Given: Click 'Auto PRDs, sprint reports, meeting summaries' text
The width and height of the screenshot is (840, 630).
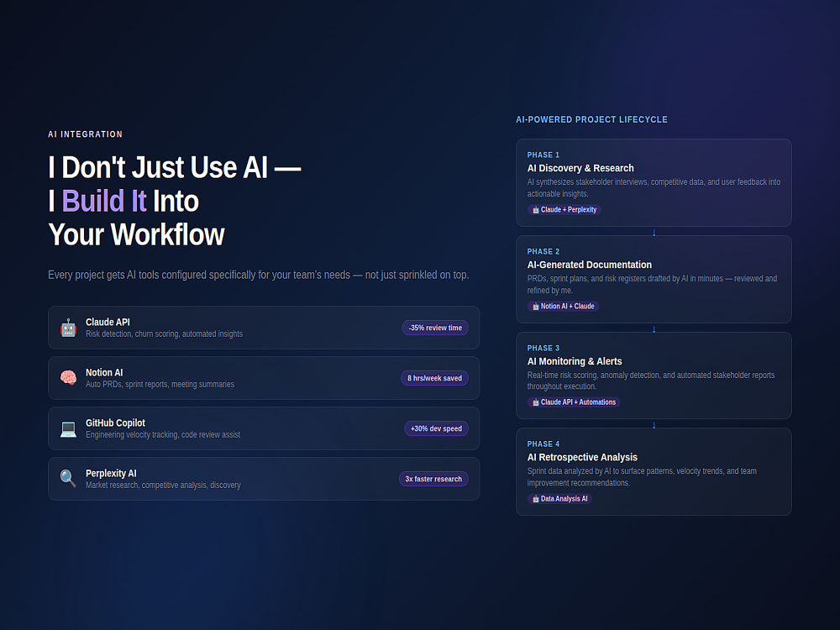Looking at the screenshot, I should point(160,384).
